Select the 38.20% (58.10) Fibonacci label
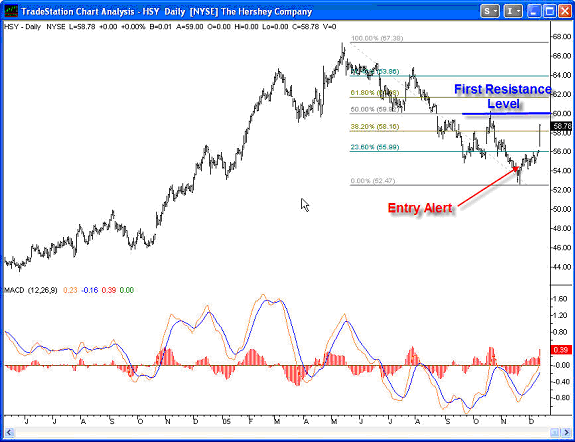The image size is (575, 442). [375, 127]
